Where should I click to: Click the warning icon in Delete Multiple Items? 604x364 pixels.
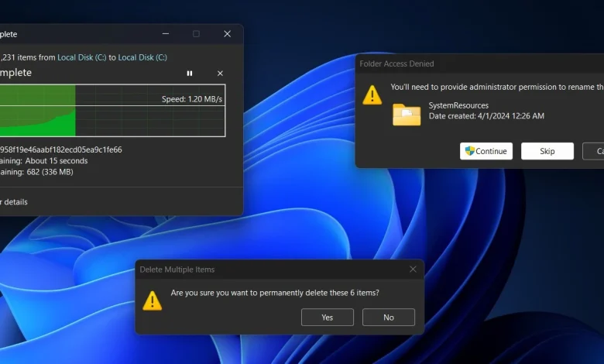[x=152, y=300]
